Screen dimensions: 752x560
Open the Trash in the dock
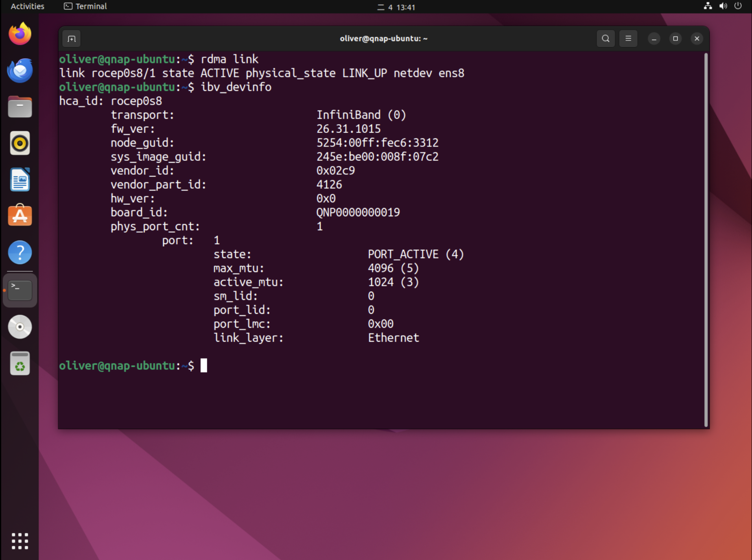20,363
